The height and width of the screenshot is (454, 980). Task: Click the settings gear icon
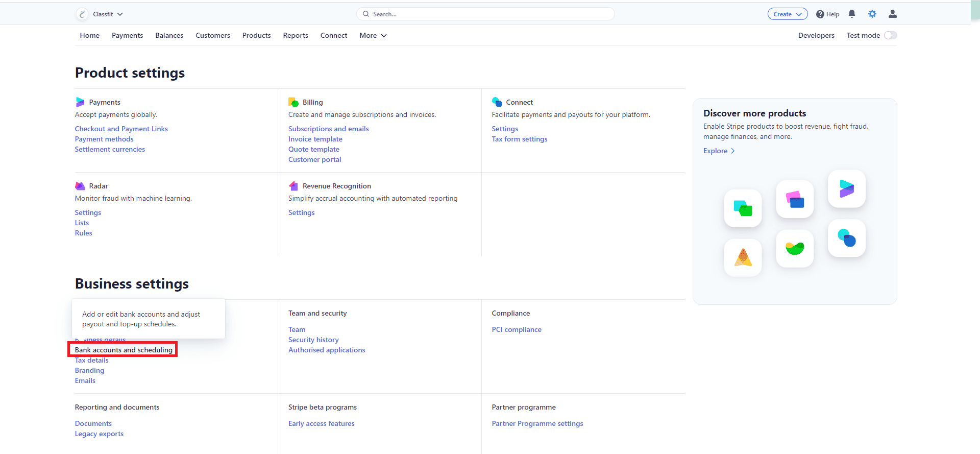pyautogui.click(x=872, y=14)
